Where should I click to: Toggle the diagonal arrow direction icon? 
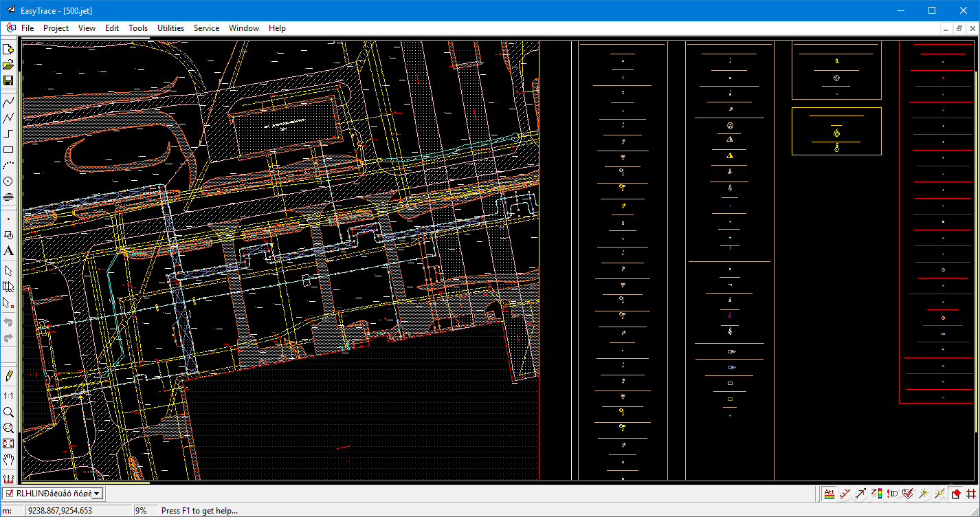tap(861, 494)
